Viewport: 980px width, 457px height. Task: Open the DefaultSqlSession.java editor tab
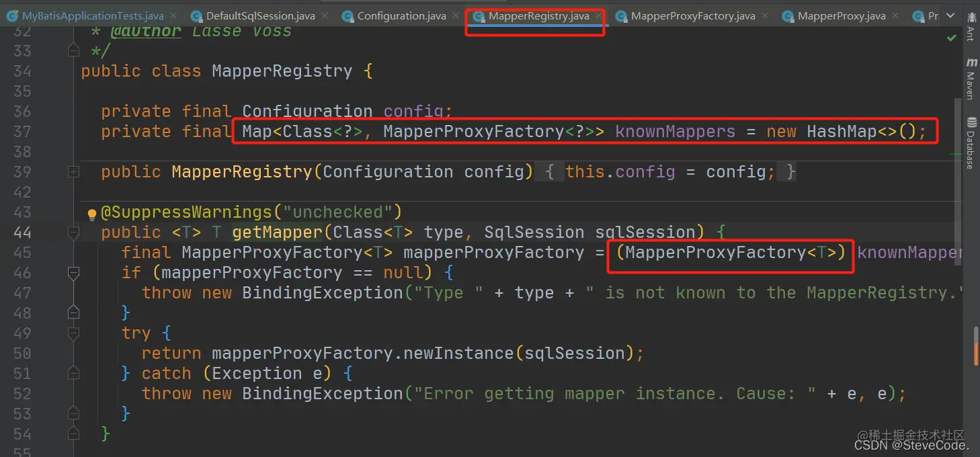coord(260,15)
